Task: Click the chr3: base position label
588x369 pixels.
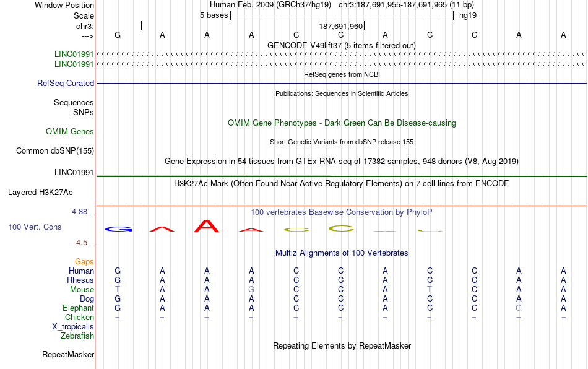Action: (85, 26)
